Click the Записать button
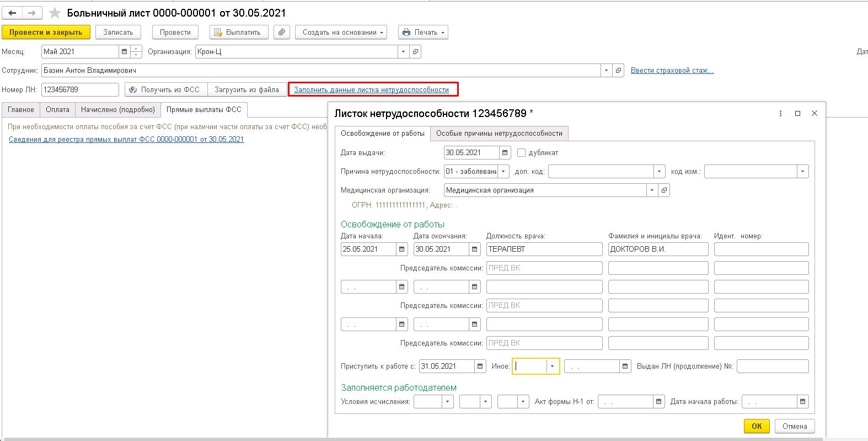This screenshot has width=868, height=441. point(118,32)
